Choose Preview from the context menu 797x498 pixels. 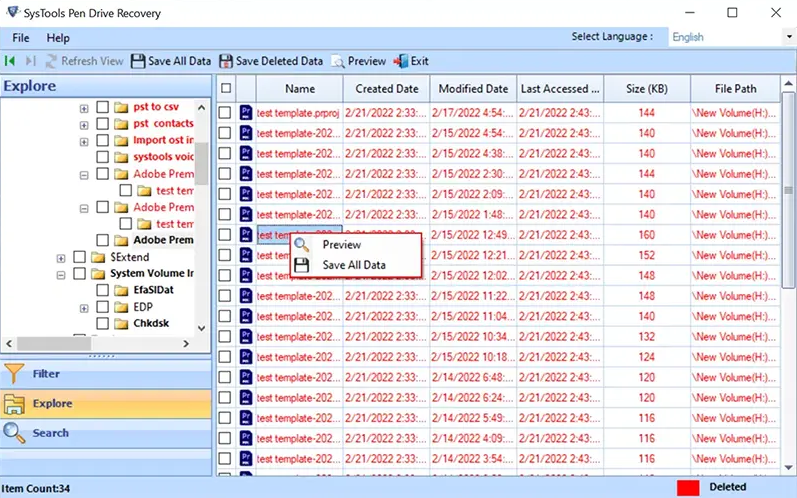tap(341, 245)
